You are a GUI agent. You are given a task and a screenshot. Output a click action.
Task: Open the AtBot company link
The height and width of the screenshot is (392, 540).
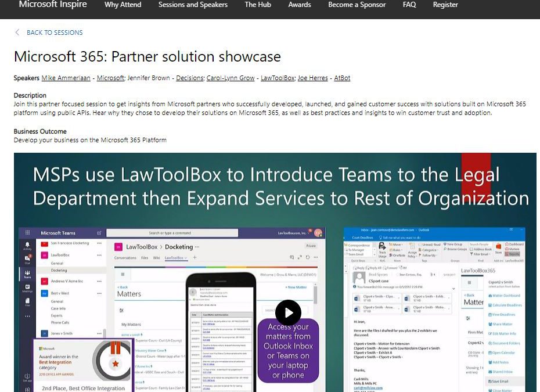coord(342,78)
